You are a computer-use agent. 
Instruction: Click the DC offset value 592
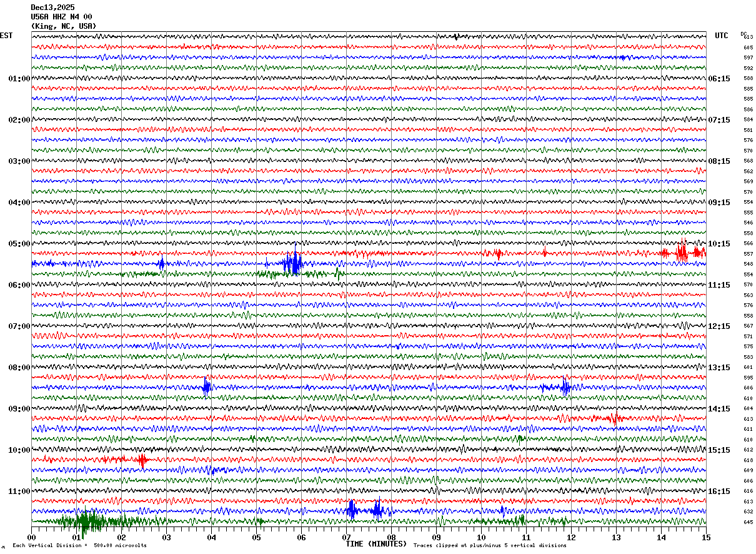pos(748,68)
